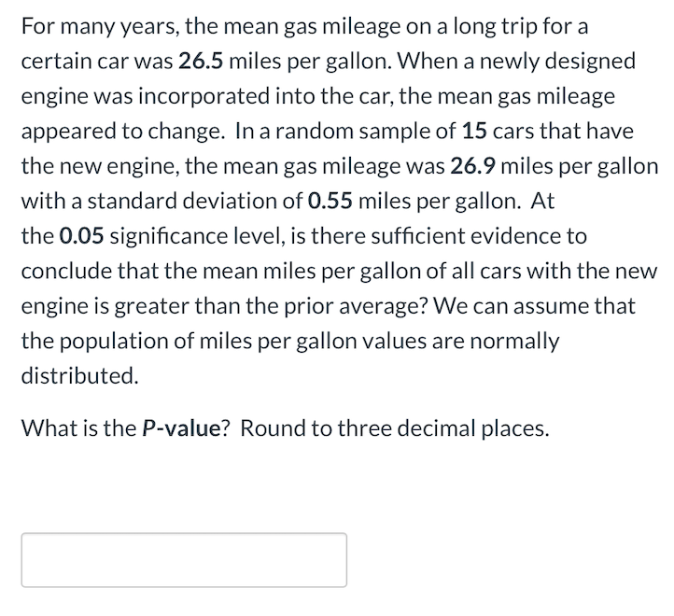Click the empty P-value answer box

[184, 560]
